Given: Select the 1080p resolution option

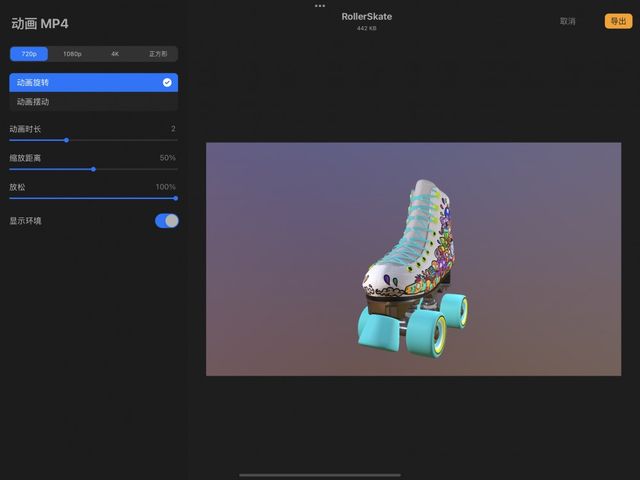Looking at the screenshot, I should click(72, 54).
